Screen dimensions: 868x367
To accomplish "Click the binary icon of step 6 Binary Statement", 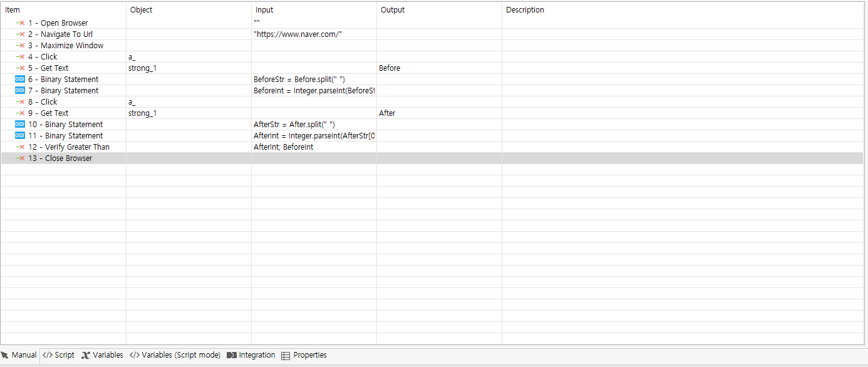I will tap(20, 80).
